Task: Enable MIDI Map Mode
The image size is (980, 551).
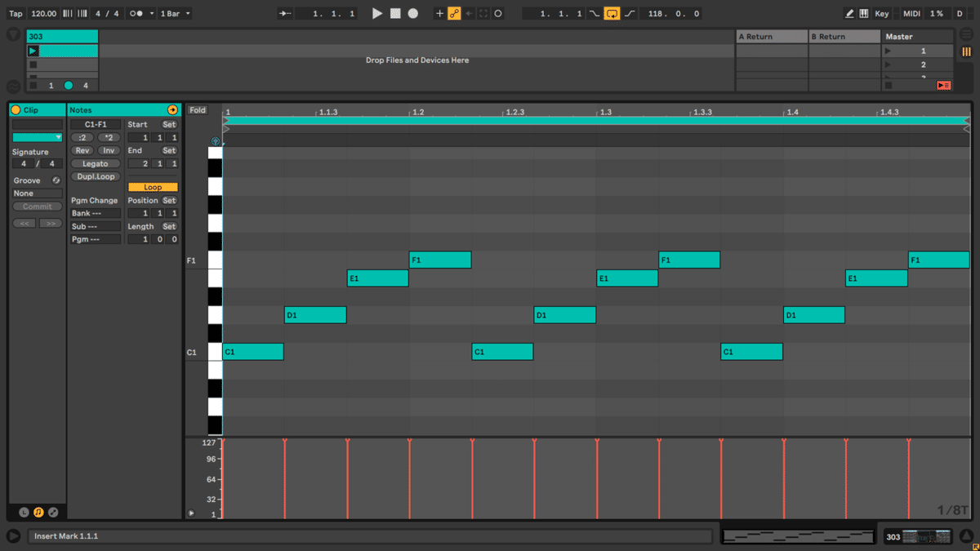Action: [x=911, y=14]
